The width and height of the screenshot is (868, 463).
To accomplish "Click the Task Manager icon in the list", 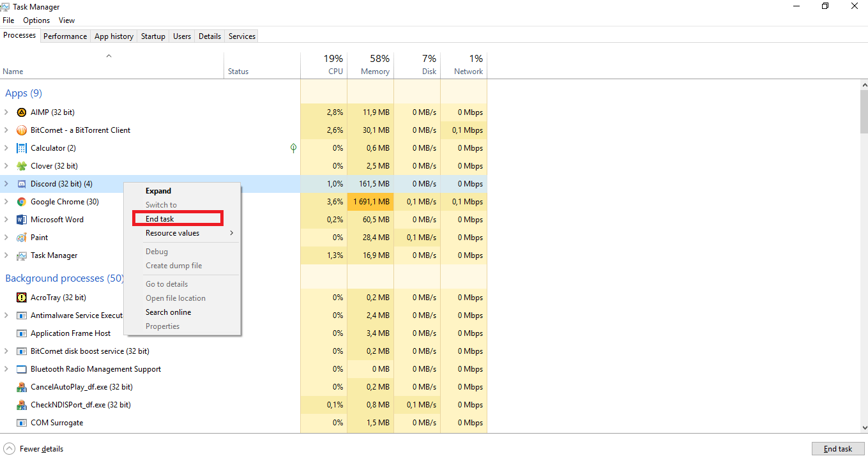I will [21, 255].
